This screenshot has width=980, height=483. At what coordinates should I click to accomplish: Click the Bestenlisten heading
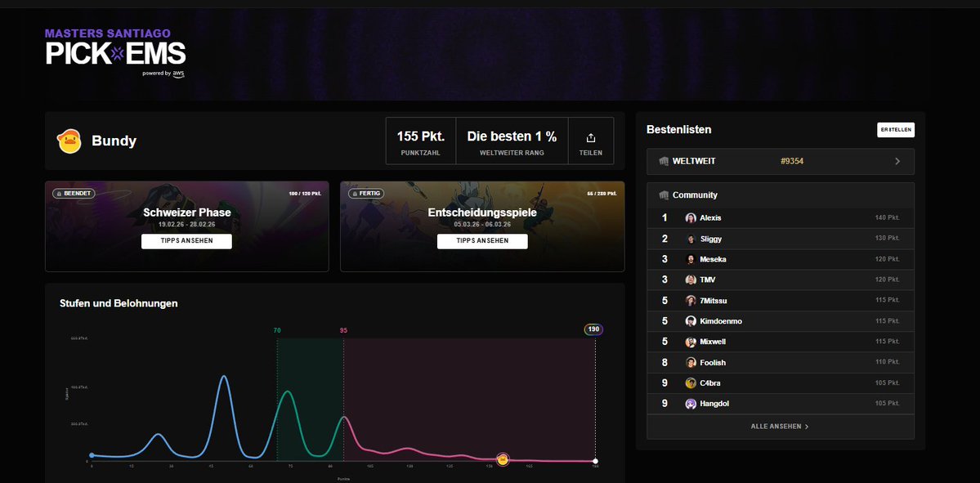coord(678,130)
